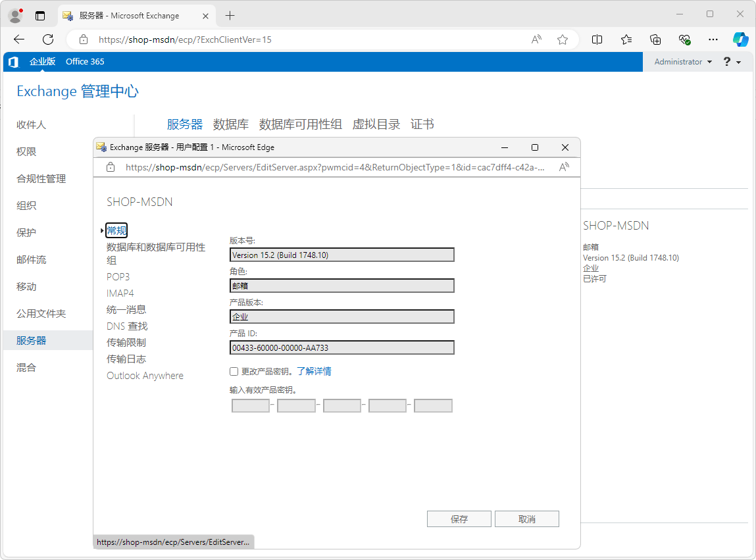This screenshot has width=756, height=560.
Task: Go to 组织 in left navigation
Action: [26, 206]
